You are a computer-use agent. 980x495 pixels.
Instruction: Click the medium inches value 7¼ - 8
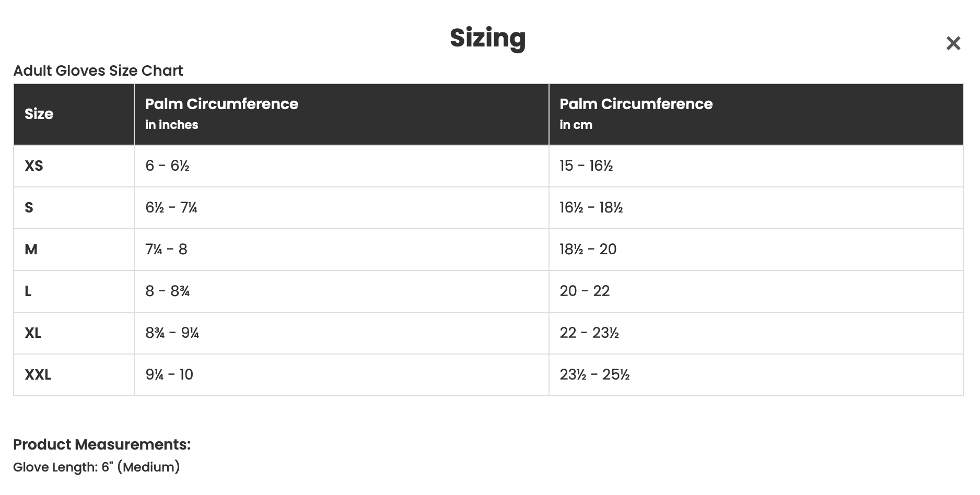[x=166, y=249]
